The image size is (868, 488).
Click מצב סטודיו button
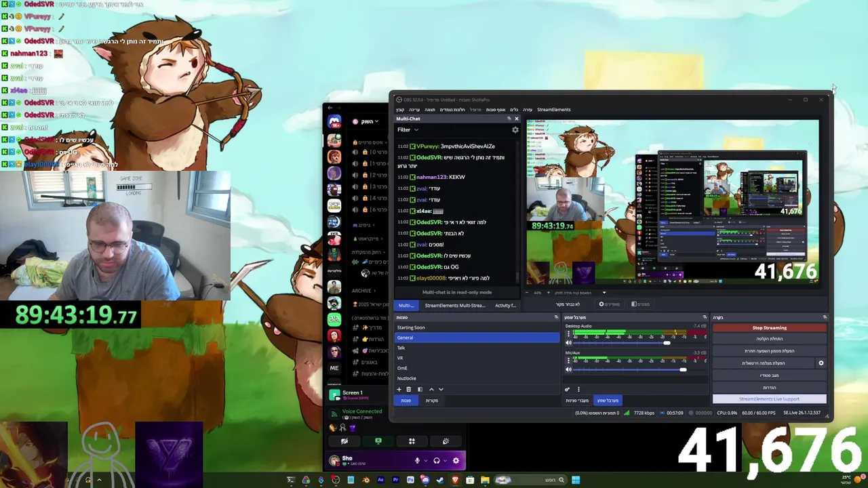click(769, 375)
